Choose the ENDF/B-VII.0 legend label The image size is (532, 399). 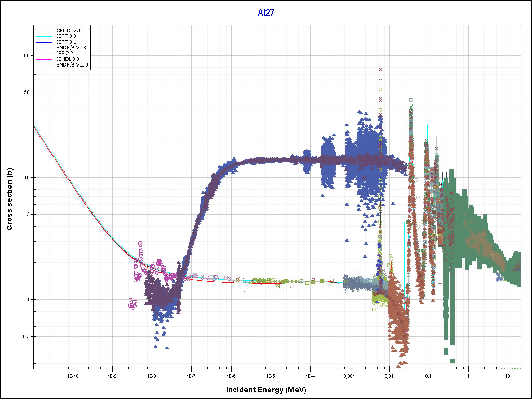[x=72, y=65]
